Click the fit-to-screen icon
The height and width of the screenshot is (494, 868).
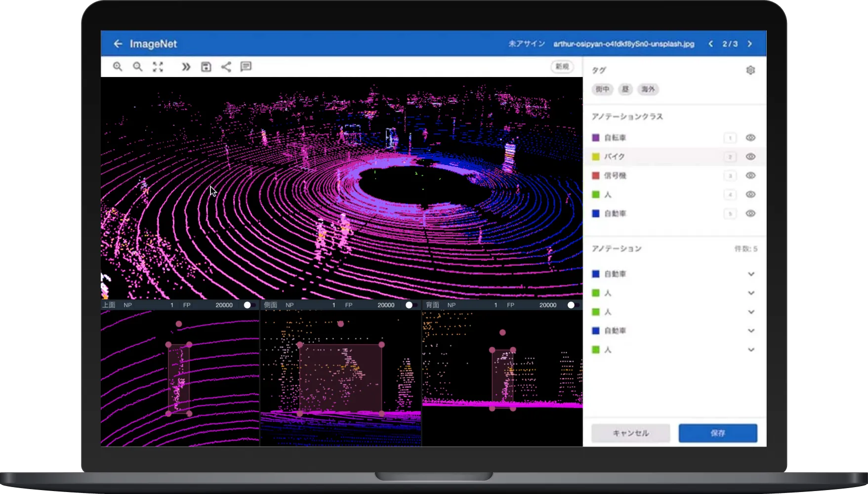[158, 67]
